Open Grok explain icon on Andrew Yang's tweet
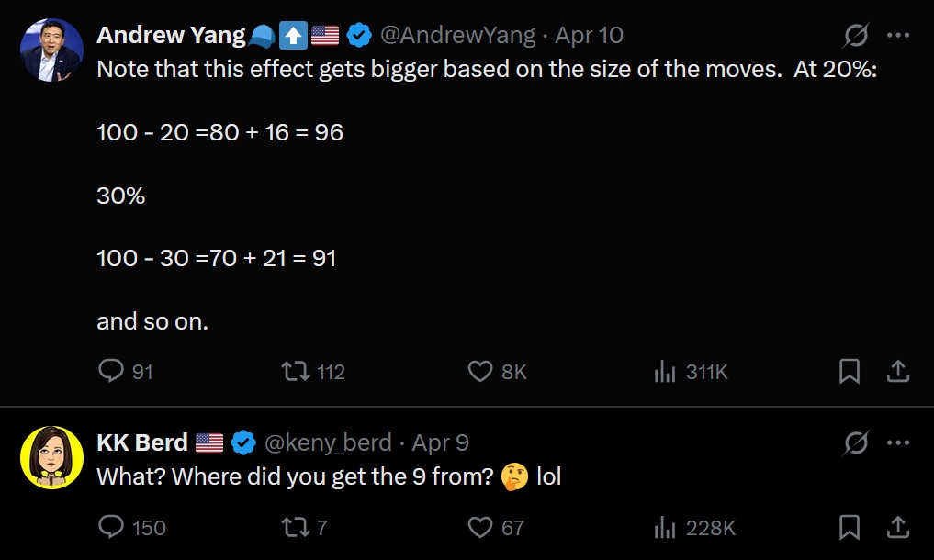This screenshot has width=934, height=560. click(856, 35)
